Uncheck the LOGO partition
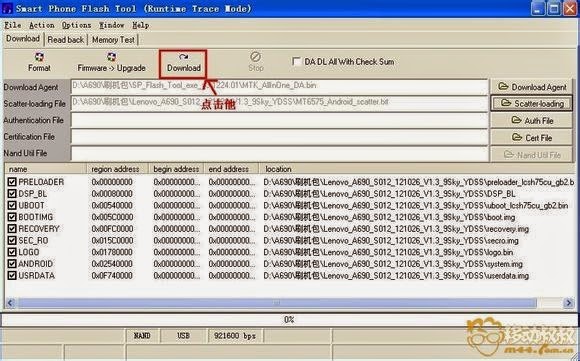Image resolution: width=580 pixels, height=361 pixels. (12, 252)
